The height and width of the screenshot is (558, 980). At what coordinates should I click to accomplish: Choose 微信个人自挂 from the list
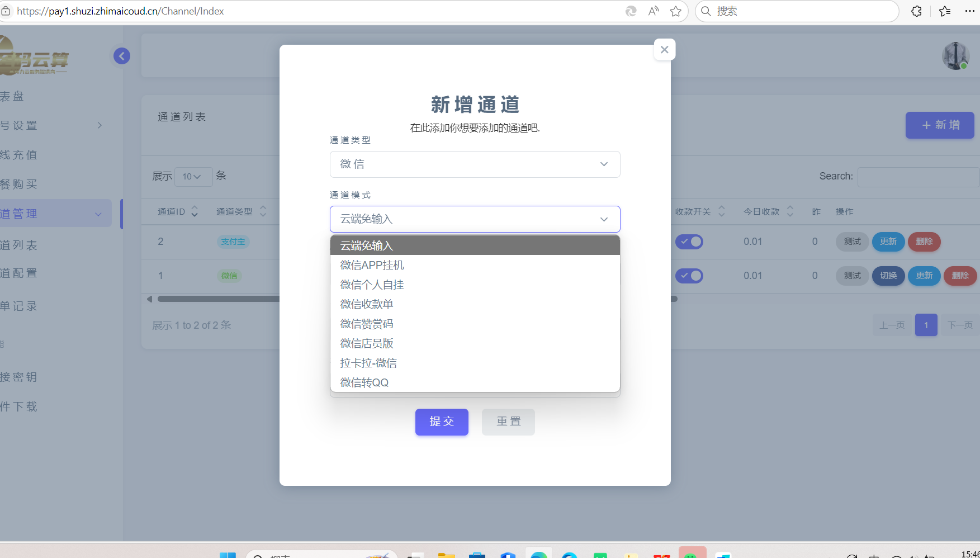tap(475, 285)
